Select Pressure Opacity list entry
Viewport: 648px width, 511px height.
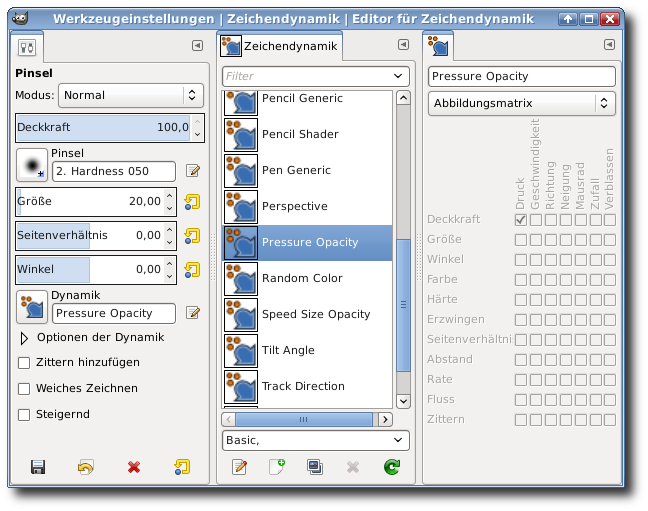click(x=308, y=243)
